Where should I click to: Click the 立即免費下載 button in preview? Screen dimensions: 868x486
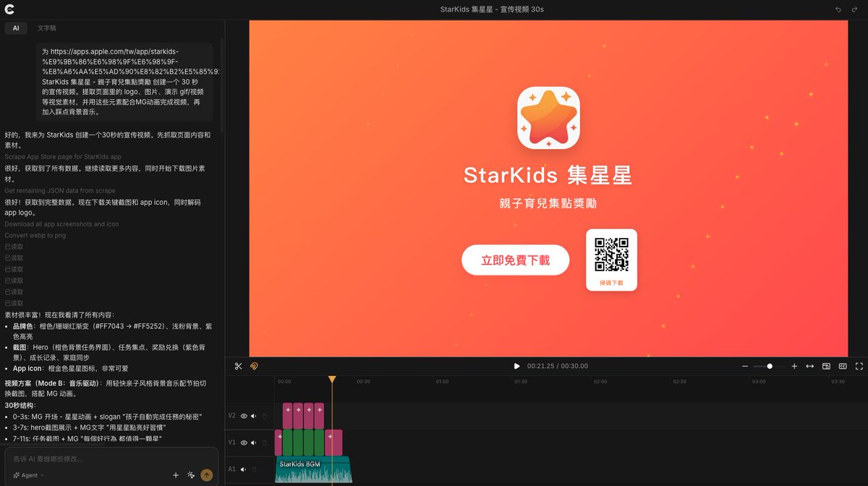(516, 260)
